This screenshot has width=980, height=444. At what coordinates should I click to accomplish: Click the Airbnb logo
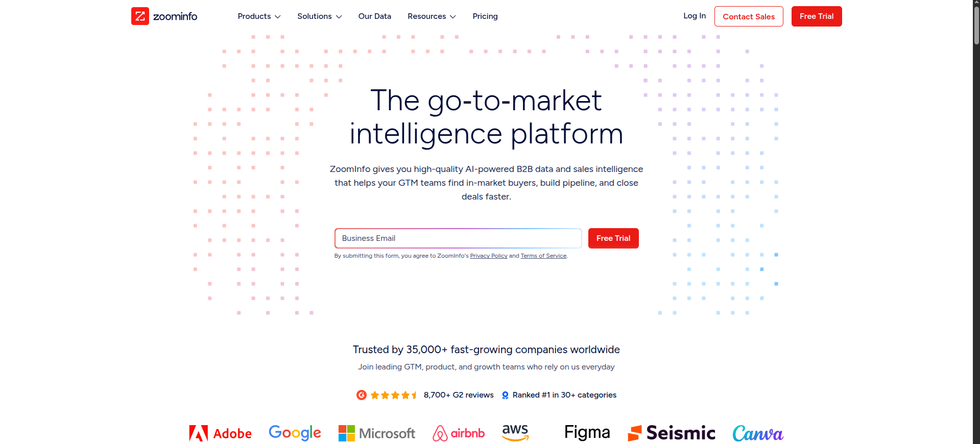459,433
